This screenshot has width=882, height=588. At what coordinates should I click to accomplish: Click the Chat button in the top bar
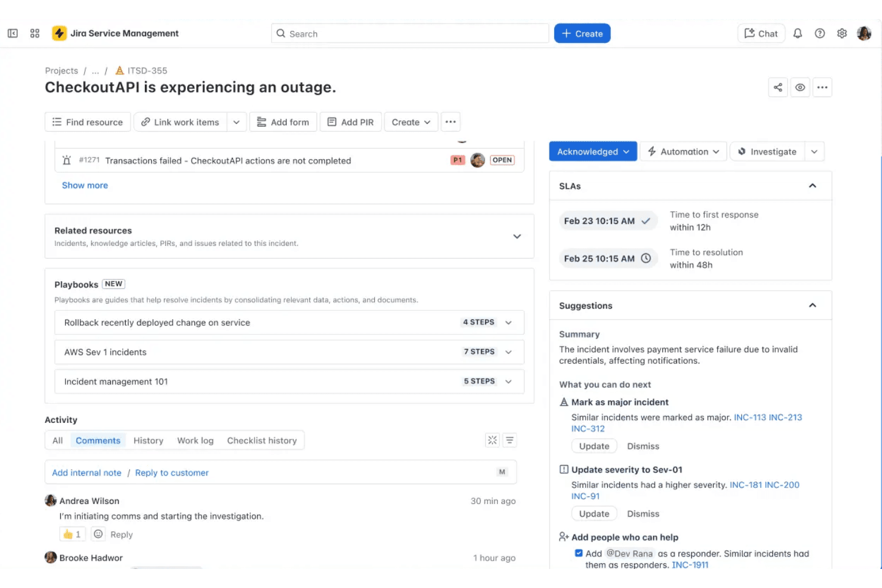[x=761, y=33]
